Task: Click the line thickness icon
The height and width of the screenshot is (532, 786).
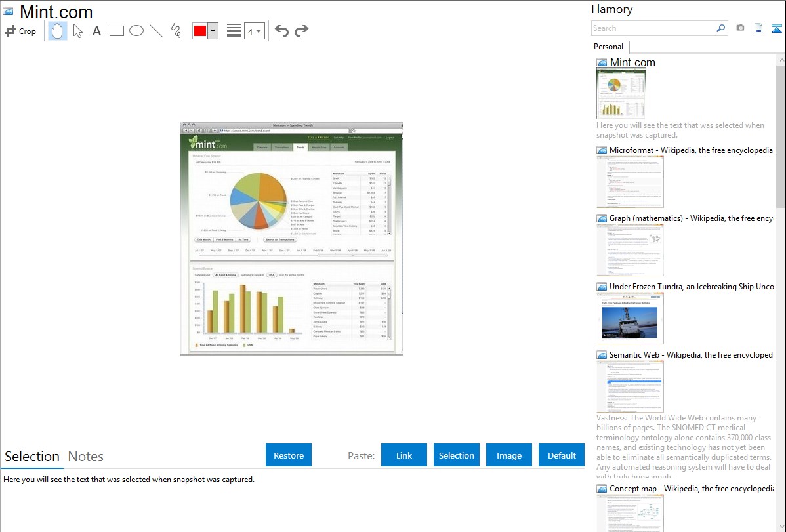Action: point(234,31)
